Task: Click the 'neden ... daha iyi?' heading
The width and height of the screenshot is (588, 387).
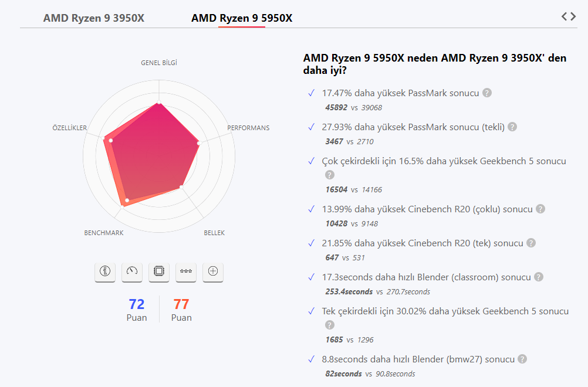Action: coord(435,64)
